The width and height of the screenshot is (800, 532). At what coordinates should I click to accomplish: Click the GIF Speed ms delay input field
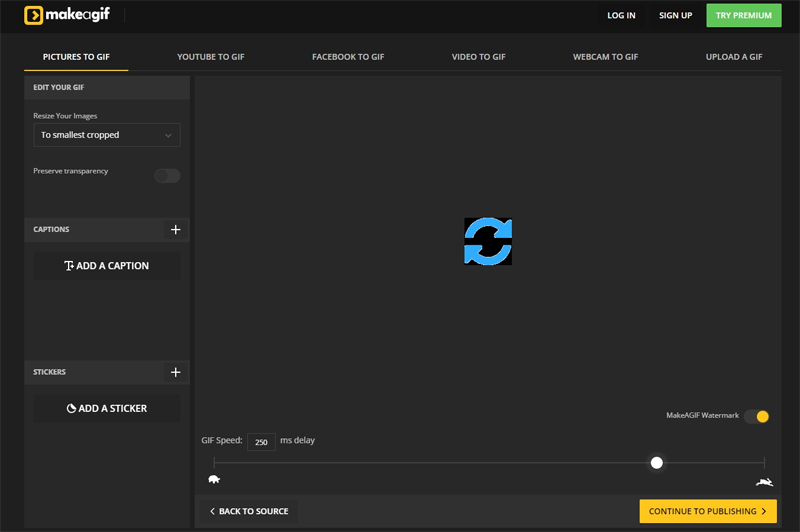point(261,442)
